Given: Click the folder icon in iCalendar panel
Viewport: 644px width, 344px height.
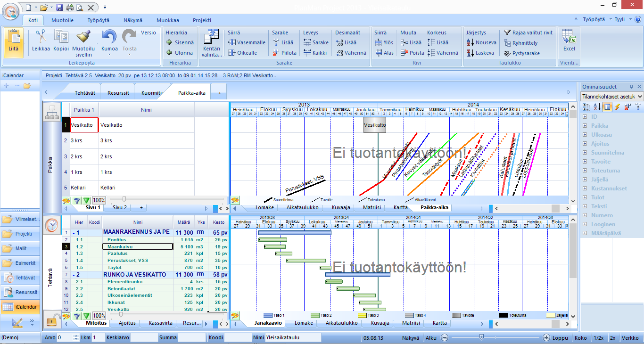Looking at the screenshot, I should pyautogui.click(x=27, y=86).
